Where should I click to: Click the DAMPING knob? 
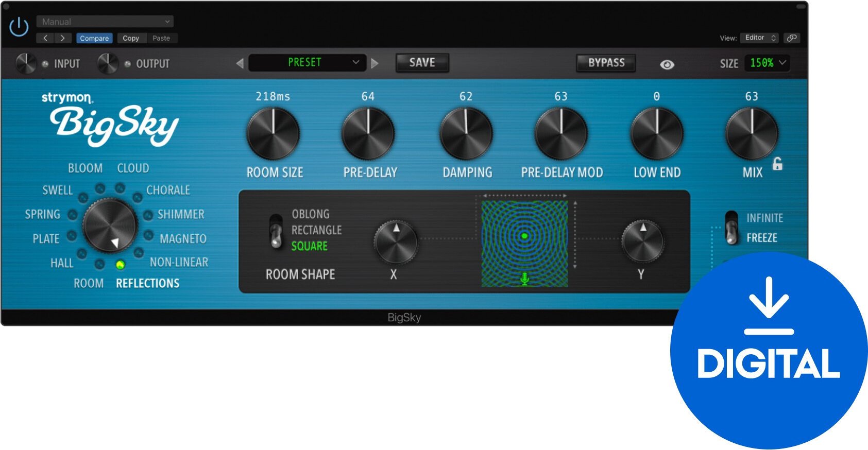point(466,133)
